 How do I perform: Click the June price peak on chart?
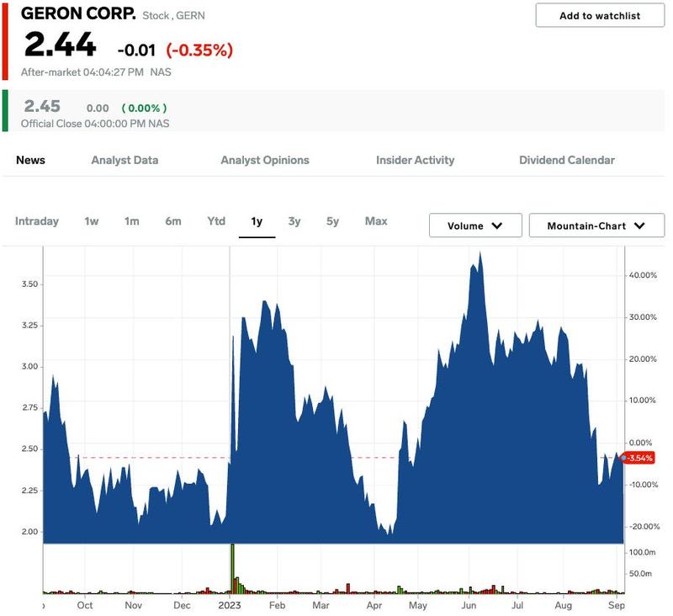480,253
